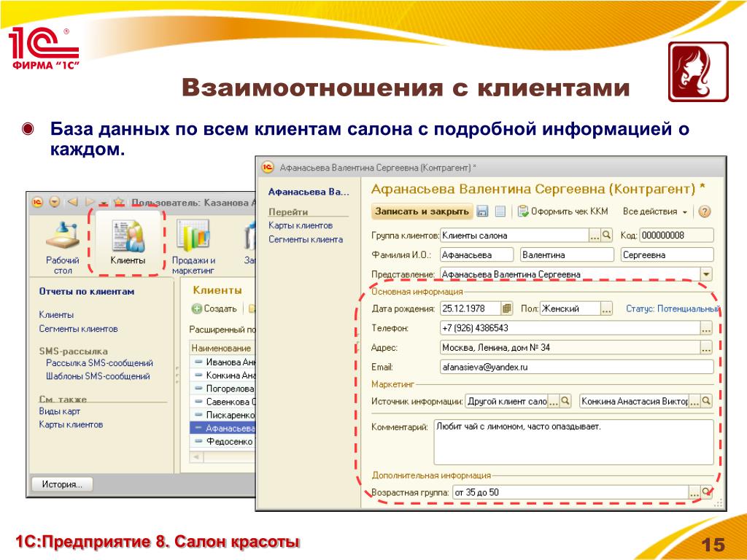Click the Адрес field Москва, Ленина

point(570,348)
